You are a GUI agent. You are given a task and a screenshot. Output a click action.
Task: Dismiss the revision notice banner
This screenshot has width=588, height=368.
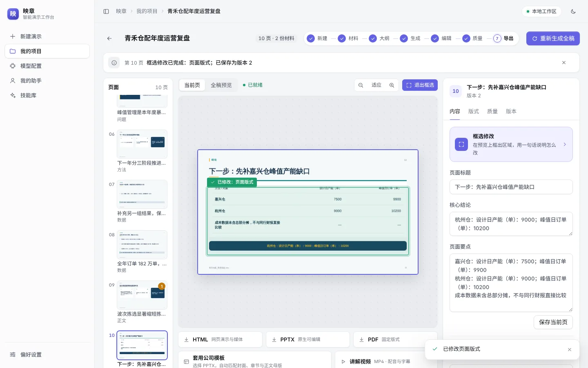coord(564,63)
